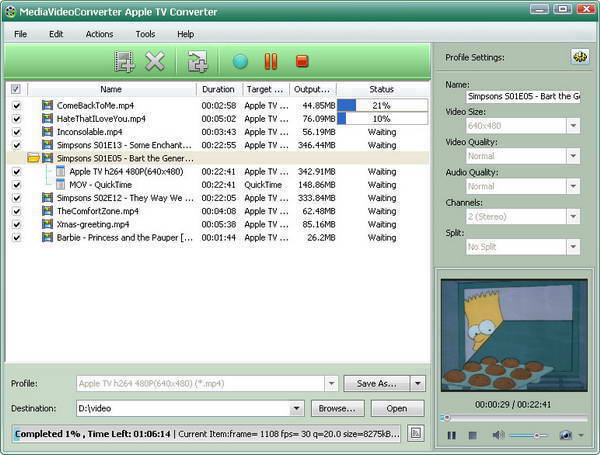The width and height of the screenshot is (600, 455).
Task: Uncheck the HateThatILoveYou.mp4 checkbox
Action: tap(16, 119)
